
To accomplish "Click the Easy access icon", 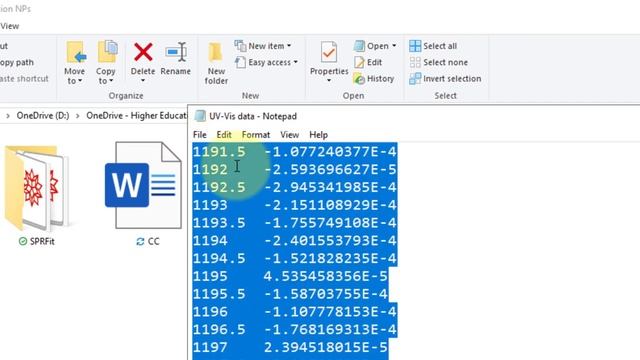I will click(x=240, y=62).
